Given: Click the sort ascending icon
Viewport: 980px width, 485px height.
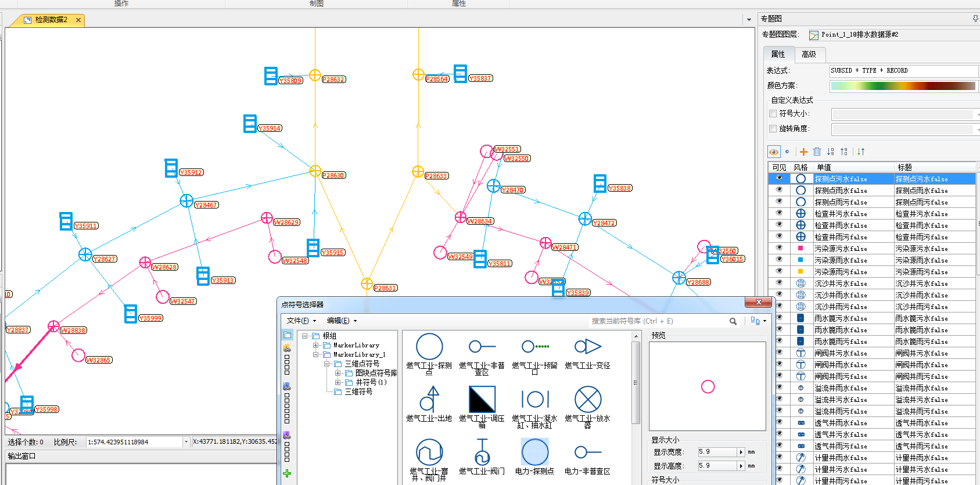Looking at the screenshot, I should 831,152.
